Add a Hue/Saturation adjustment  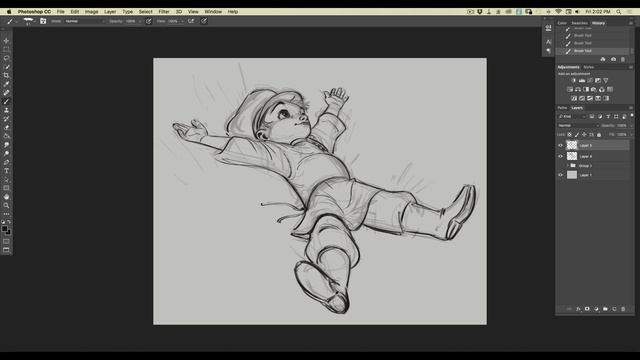pos(570,89)
